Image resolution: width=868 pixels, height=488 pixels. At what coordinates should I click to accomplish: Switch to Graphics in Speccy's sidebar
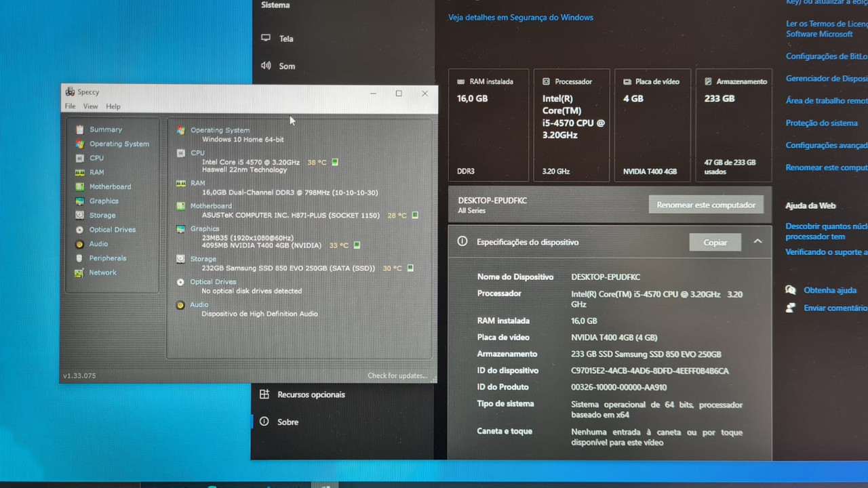tap(104, 201)
